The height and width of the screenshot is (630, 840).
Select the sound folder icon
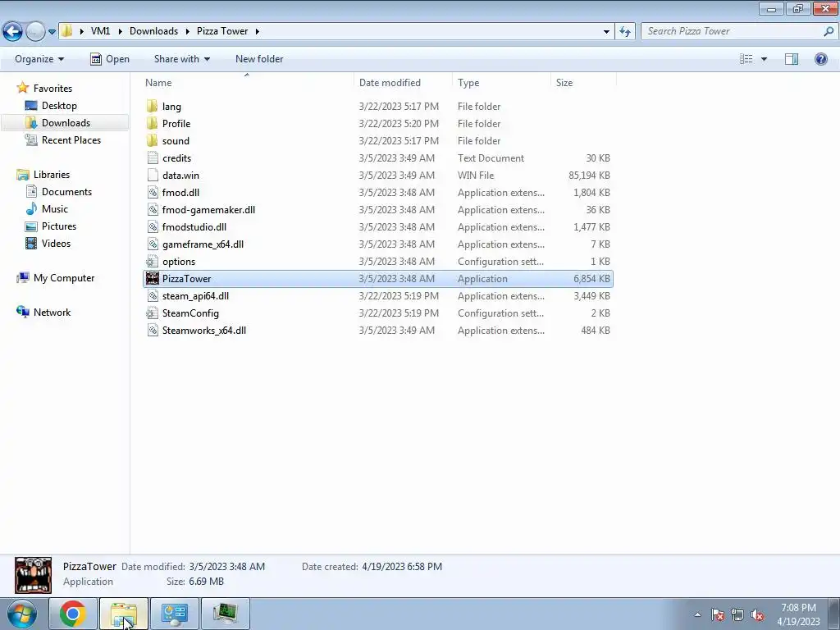tap(152, 140)
